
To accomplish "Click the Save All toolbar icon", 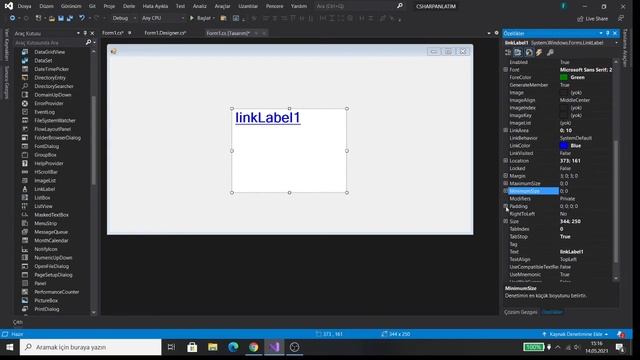I will [x=70, y=18].
